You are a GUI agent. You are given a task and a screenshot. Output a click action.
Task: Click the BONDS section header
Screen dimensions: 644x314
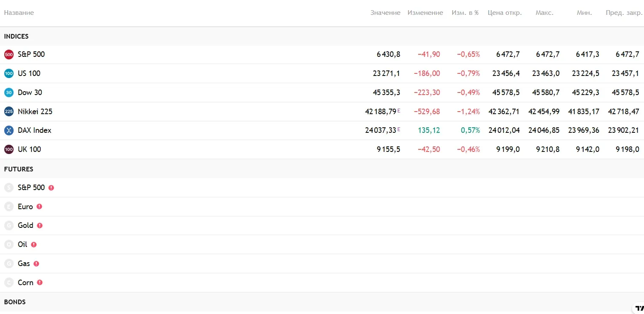[x=15, y=302]
